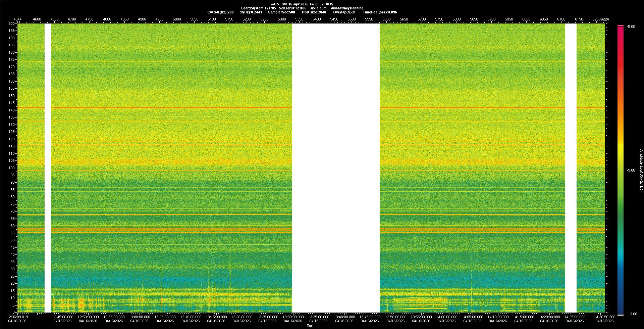This screenshot has width=644, height=329.
Task: Click the Windowing:Hanning header text
Action: pos(347,8)
